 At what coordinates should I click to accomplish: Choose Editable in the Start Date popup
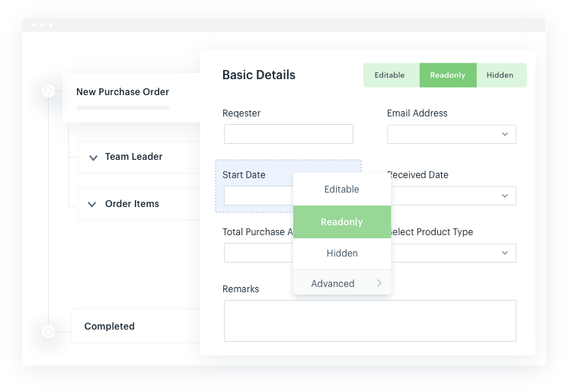click(x=342, y=190)
